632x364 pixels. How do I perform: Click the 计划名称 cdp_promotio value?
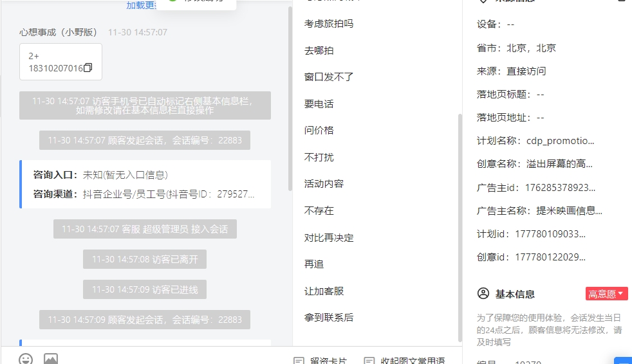(x=561, y=141)
